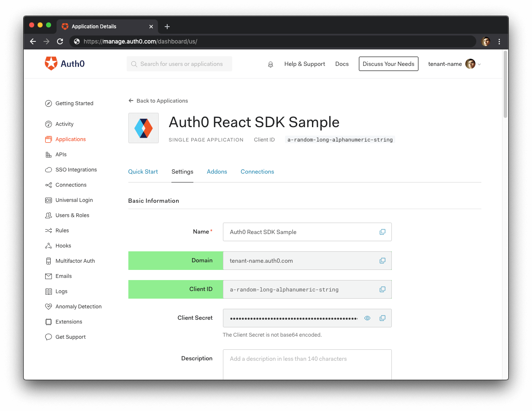Copy the Name field value
The width and height of the screenshot is (532, 411).
[383, 232]
